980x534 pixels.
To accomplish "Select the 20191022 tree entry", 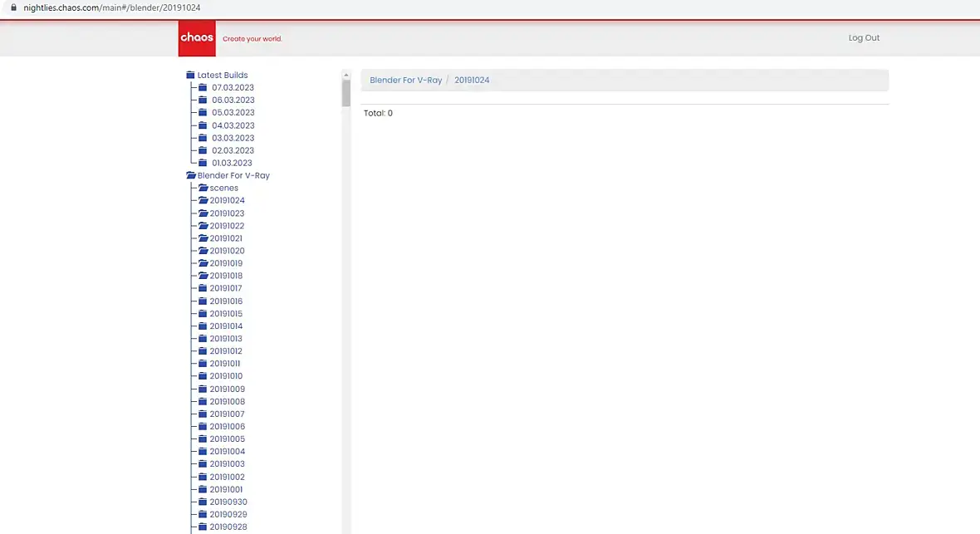I will (227, 226).
